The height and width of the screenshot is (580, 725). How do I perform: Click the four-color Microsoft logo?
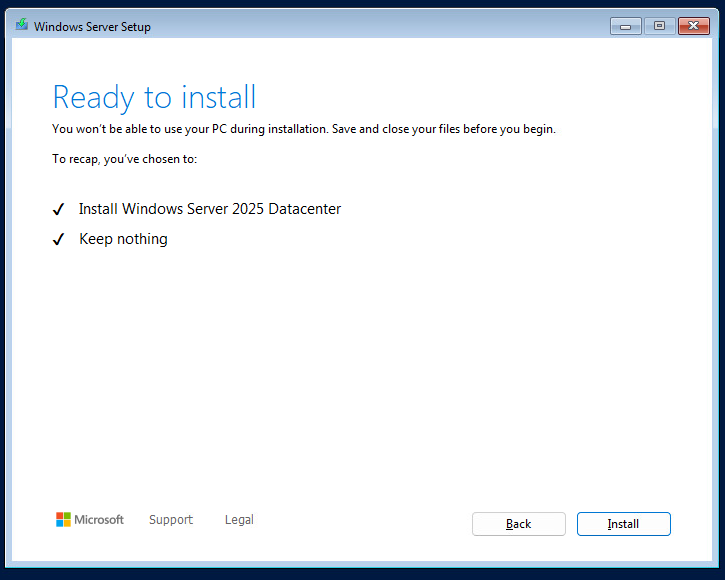[63, 520]
